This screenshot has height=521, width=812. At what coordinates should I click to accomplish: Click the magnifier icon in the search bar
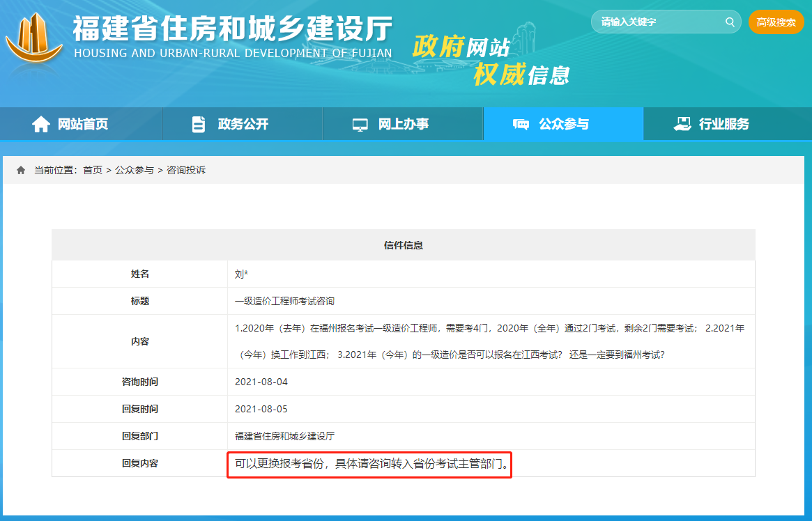tap(730, 22)
